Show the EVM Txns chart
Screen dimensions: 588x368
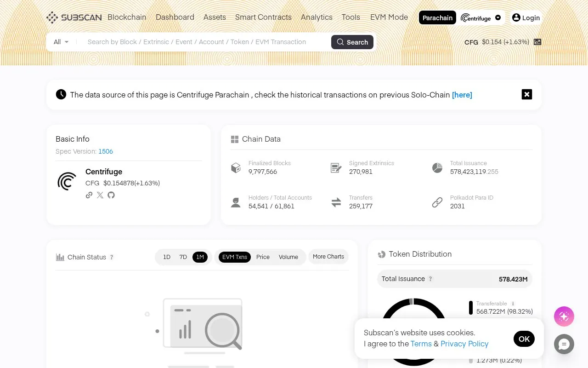(x=235, y=257)
